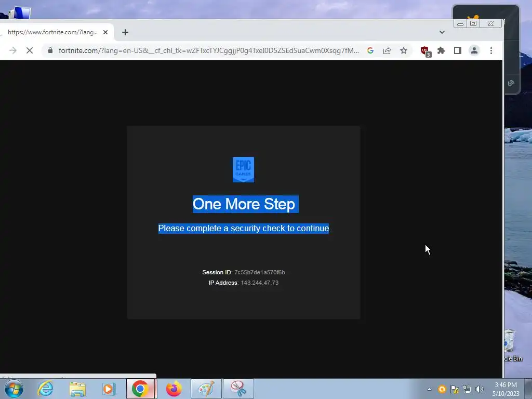Show hidden system tray icons arrow
This screenshot has width=532, height=399.
(x=429, y=389)
